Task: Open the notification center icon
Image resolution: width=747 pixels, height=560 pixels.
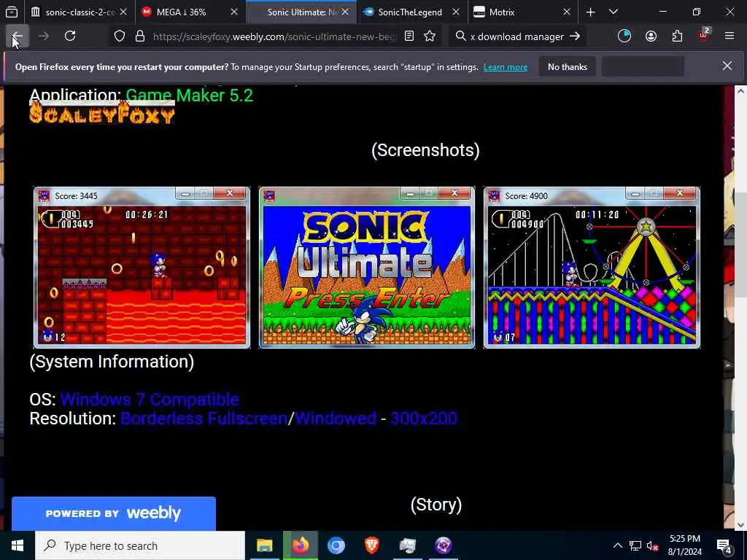Action: [x=724, y=546]
